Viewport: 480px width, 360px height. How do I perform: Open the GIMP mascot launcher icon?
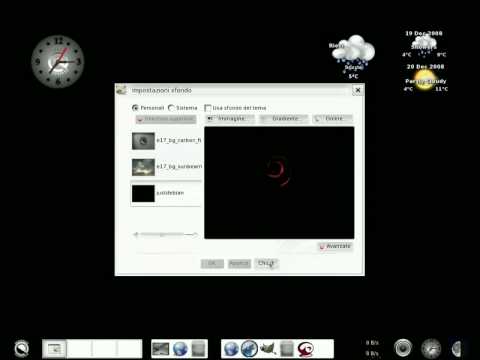coord(268,349)
